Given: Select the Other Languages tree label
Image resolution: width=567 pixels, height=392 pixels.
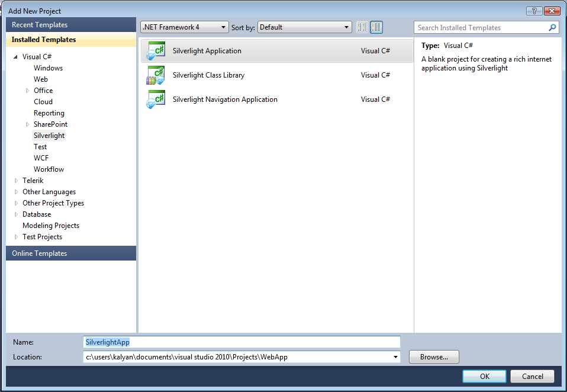Looking at the screenshot, I should 49,192.
